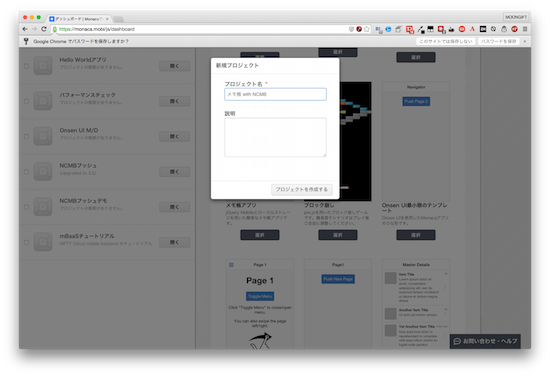Open the パフォーマンスチェック project with 開く

pyautogui.click(x=174, y=101)
